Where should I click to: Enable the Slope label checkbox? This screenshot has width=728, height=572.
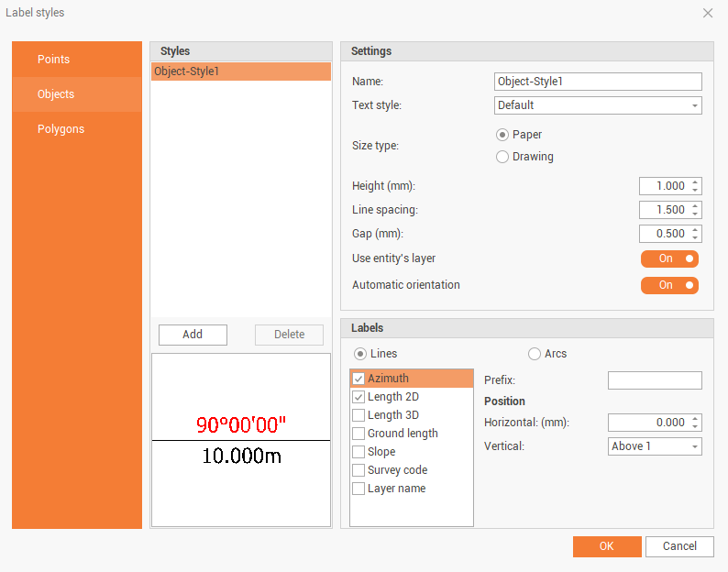pos(358,452)
